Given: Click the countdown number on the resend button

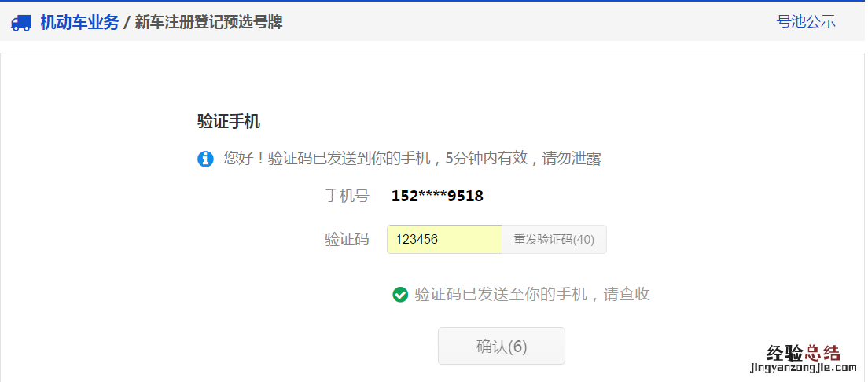Looking at the screenshot, I should [x=583, y=240].
